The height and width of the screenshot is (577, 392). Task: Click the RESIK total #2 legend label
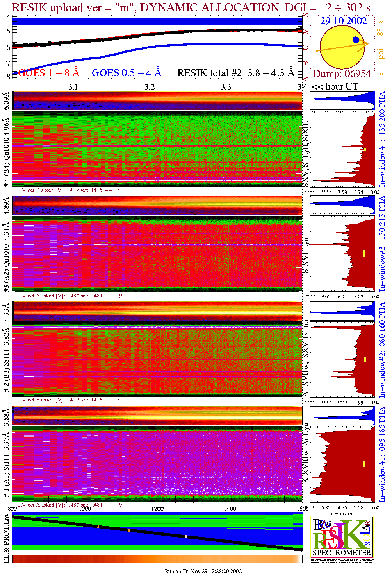click(236, 73)
